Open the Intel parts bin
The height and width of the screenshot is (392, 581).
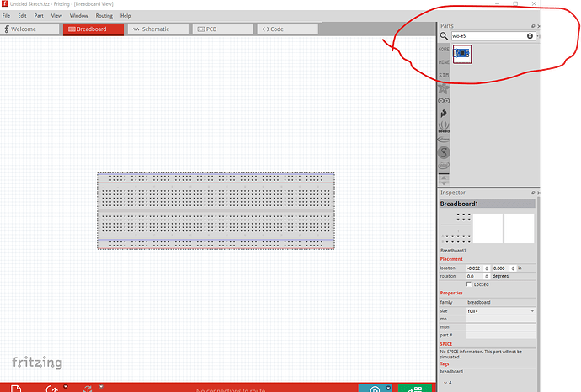pyautogui.click(x=444, y=166)
